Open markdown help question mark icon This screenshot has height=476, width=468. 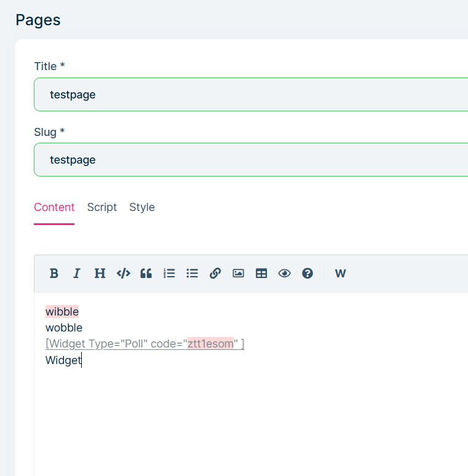click(x=307, y=274)
